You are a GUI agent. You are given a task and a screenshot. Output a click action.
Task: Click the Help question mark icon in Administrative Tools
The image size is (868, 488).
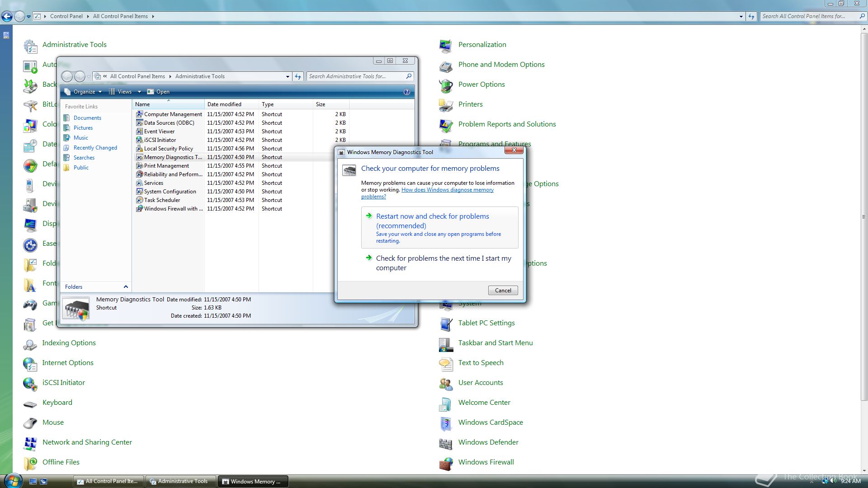tap(406, 92)
